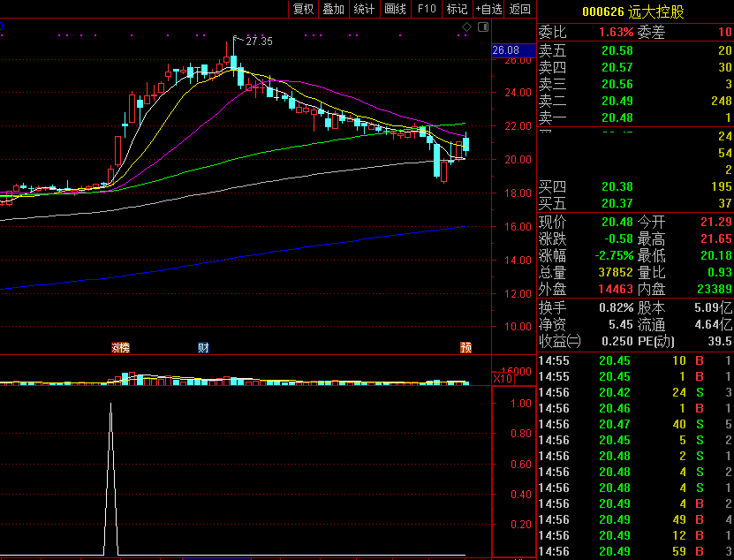Click the 净资 value 5.45

[621, 324]
